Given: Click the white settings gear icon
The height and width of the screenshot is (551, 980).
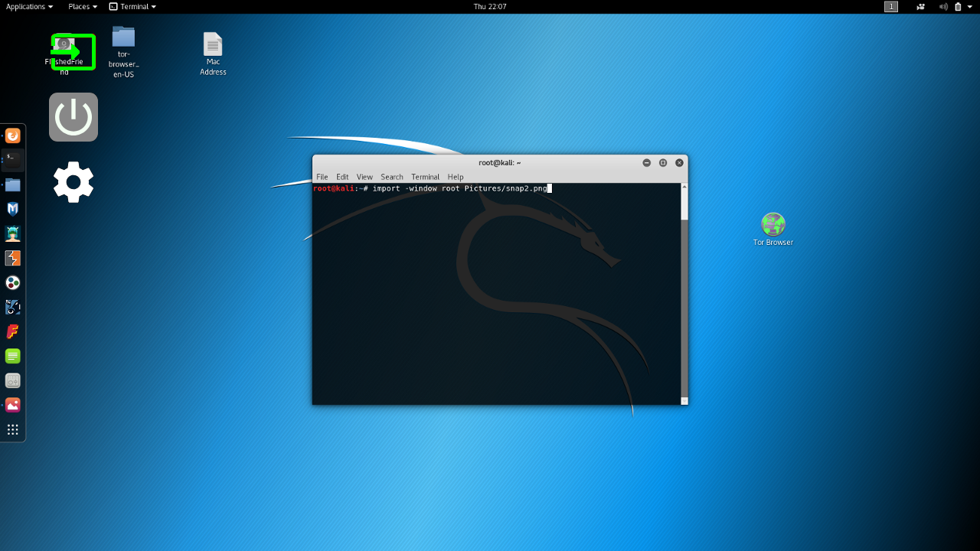Looking at the screenshot, I should coord(73,182).
